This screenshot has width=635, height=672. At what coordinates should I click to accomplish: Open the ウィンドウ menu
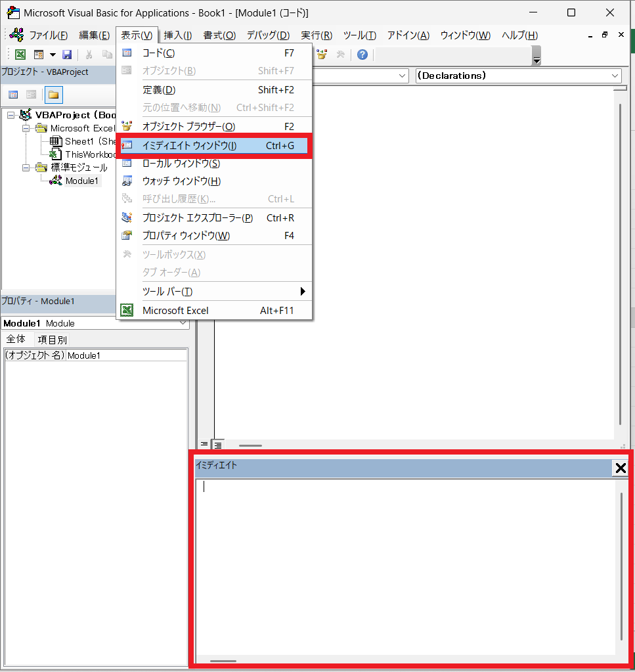(x=466, y=35)
